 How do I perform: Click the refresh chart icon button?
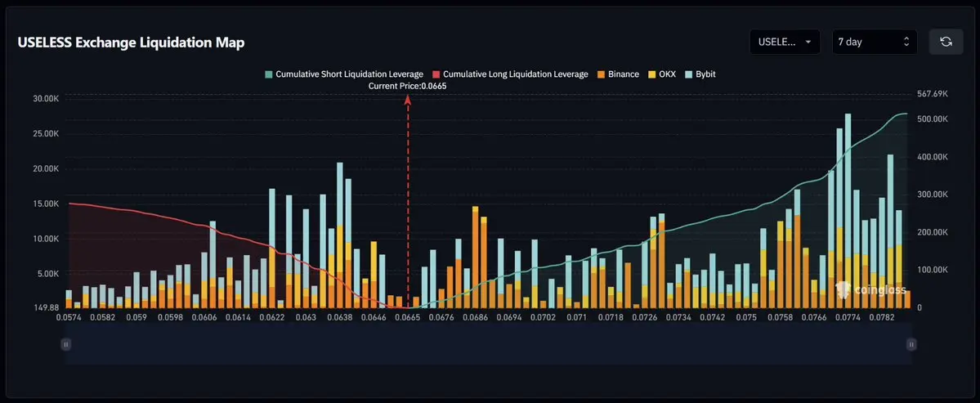click(946, 42)
